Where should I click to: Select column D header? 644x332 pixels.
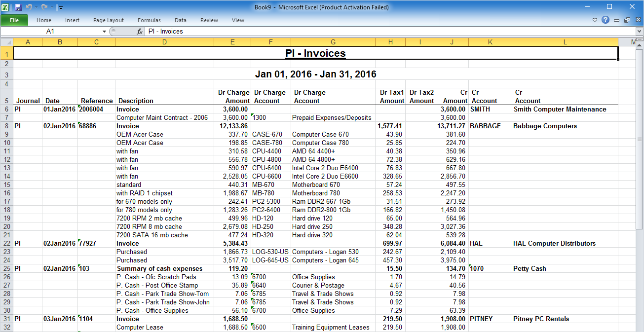(x=164, y=42)
